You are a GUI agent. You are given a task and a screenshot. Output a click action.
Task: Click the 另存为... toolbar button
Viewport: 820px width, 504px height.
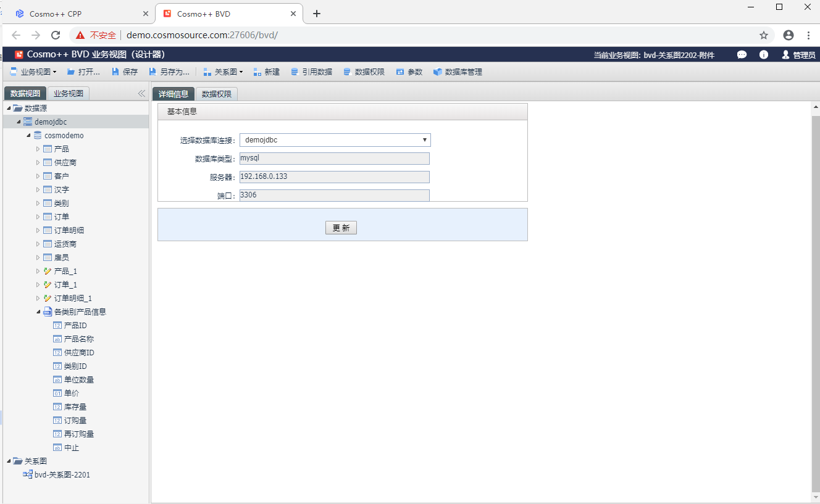tap(169, 72)
